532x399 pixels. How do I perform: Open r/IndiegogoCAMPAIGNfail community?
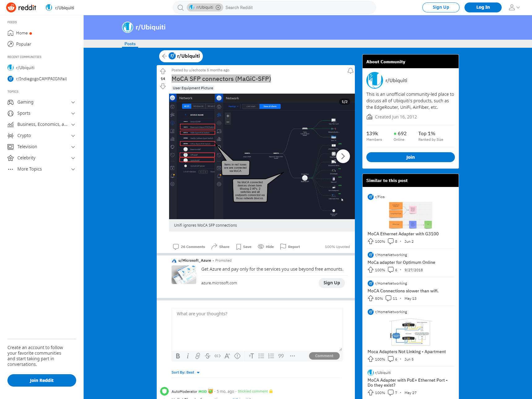(x=37, y=79)
